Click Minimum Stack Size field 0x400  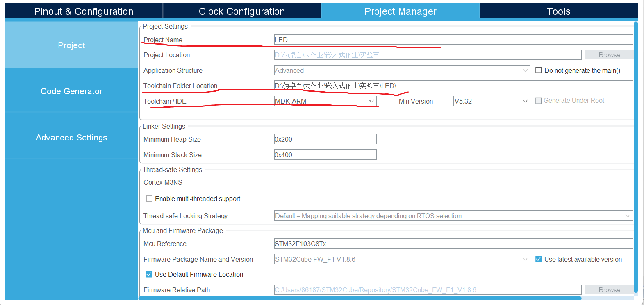coord(325,155)
